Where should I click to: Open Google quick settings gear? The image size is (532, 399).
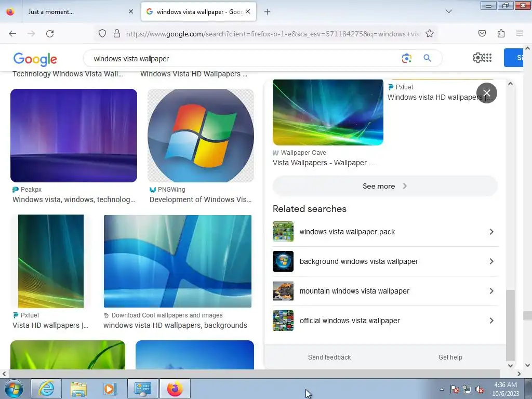[477, 58]
